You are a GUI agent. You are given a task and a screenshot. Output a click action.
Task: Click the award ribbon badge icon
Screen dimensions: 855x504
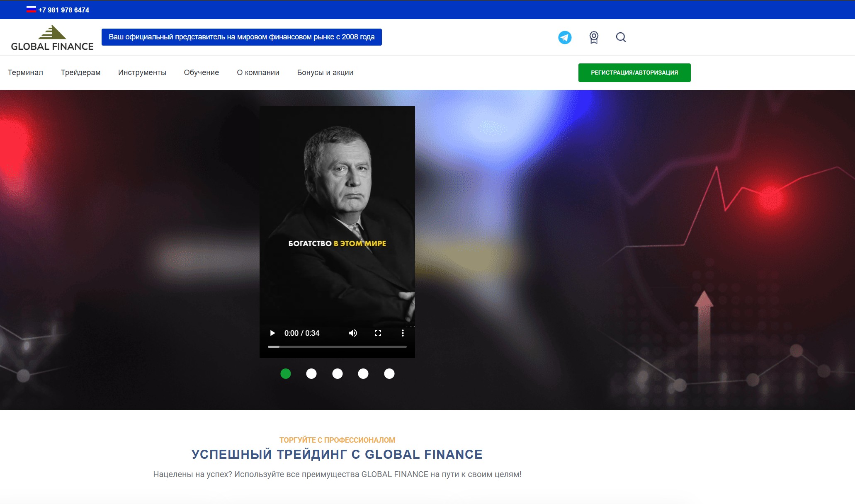[594, 37]
